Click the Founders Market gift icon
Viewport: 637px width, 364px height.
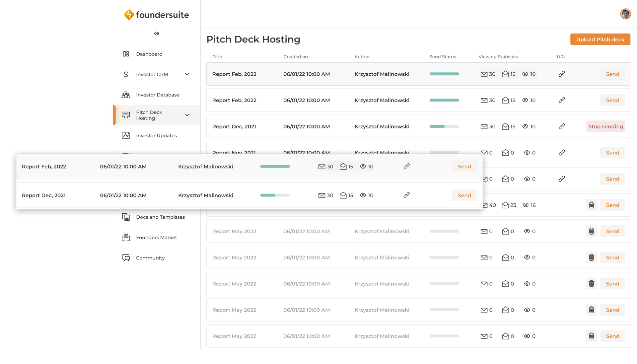click(x=126, y=237)
